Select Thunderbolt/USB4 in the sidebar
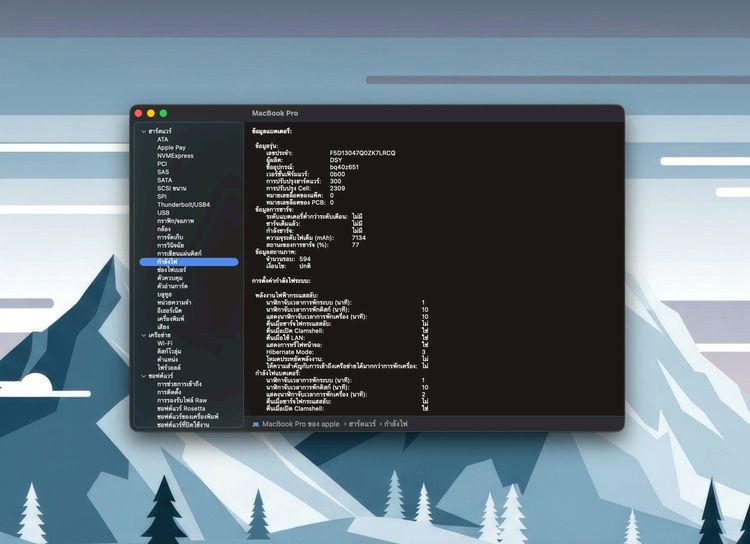This screenshot has width=750, height=544. click(183, 204)
